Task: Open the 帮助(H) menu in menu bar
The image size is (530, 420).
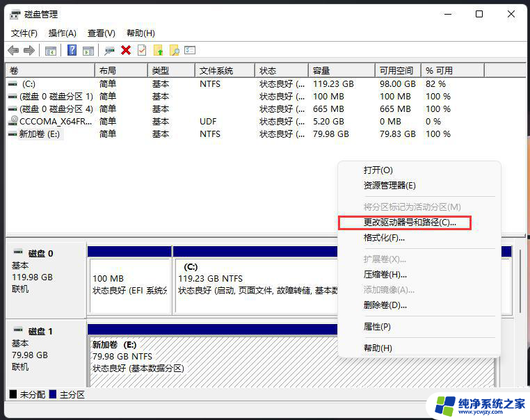Action: tap(140, 33)
